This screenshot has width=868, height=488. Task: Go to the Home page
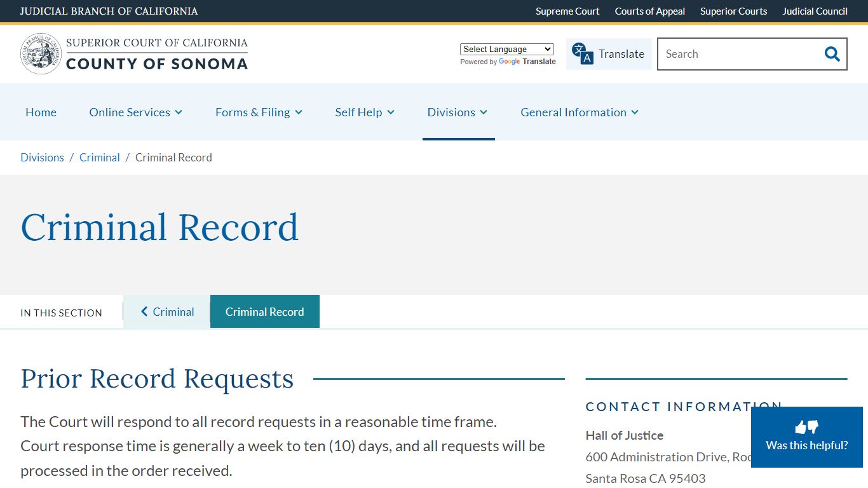click(x=41, y=112)
